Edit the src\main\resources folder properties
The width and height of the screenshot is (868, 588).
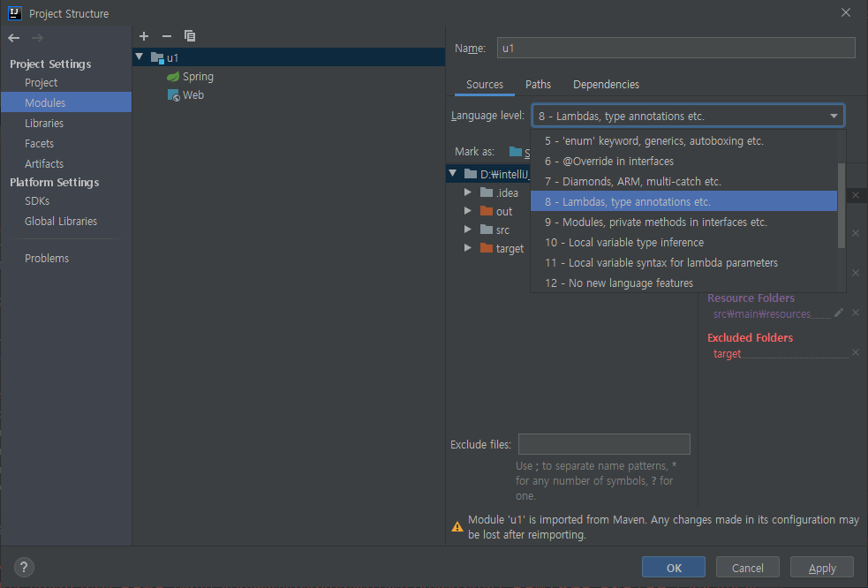click(839, 313)
